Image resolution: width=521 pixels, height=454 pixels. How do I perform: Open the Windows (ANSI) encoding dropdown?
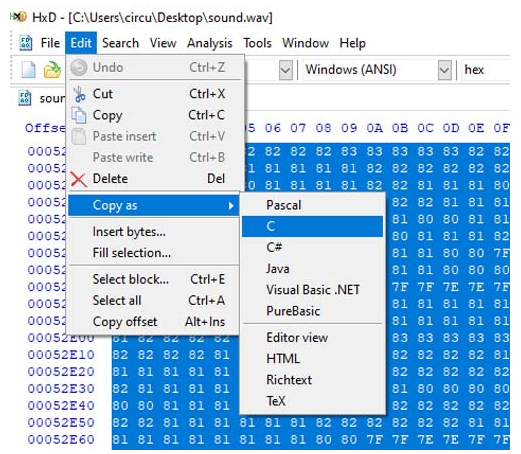[x=444, y=70]
